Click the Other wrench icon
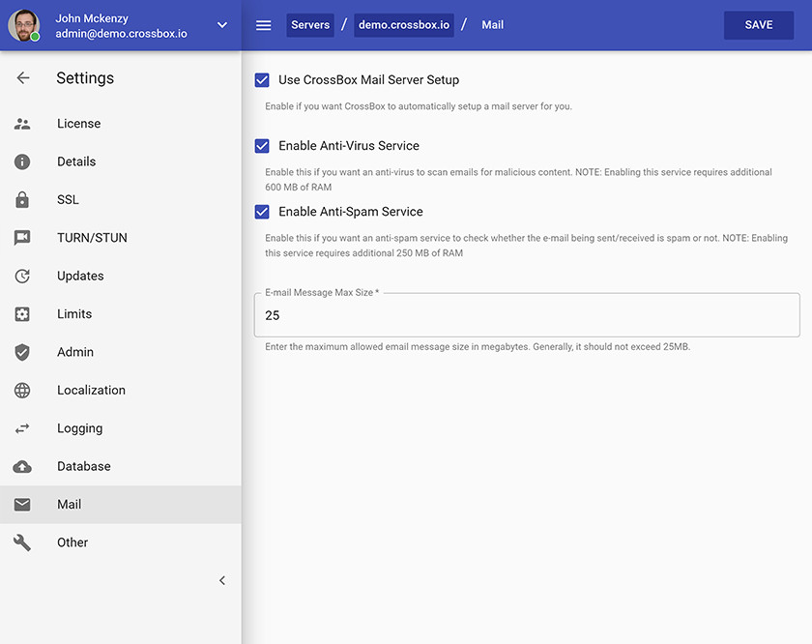Image resolution: width=812 pixels, height=644 pixels. click(22, 543)
